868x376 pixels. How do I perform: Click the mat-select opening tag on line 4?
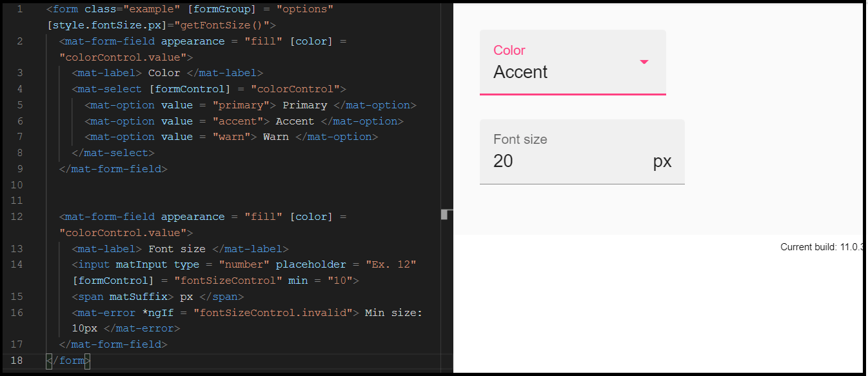tap(209, 89)
